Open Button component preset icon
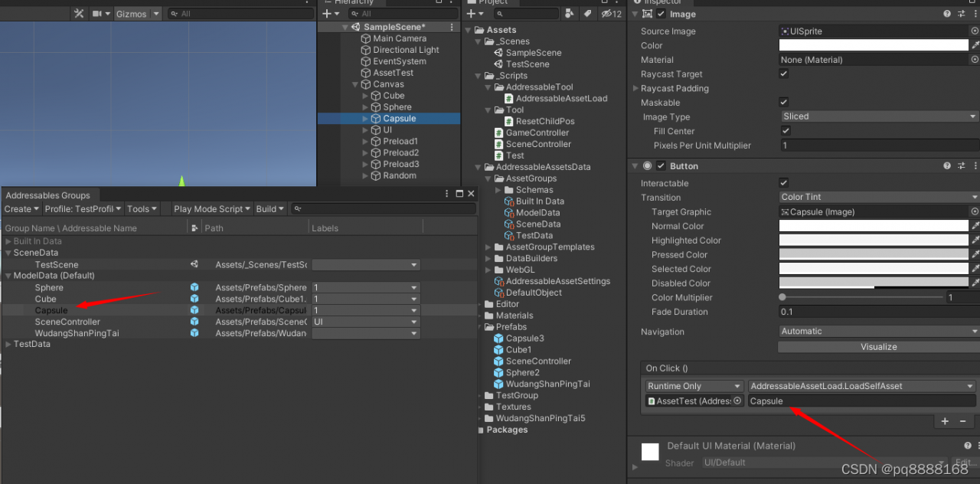The height and width of the screenshot is (484, 980). (x=960, y=165)
